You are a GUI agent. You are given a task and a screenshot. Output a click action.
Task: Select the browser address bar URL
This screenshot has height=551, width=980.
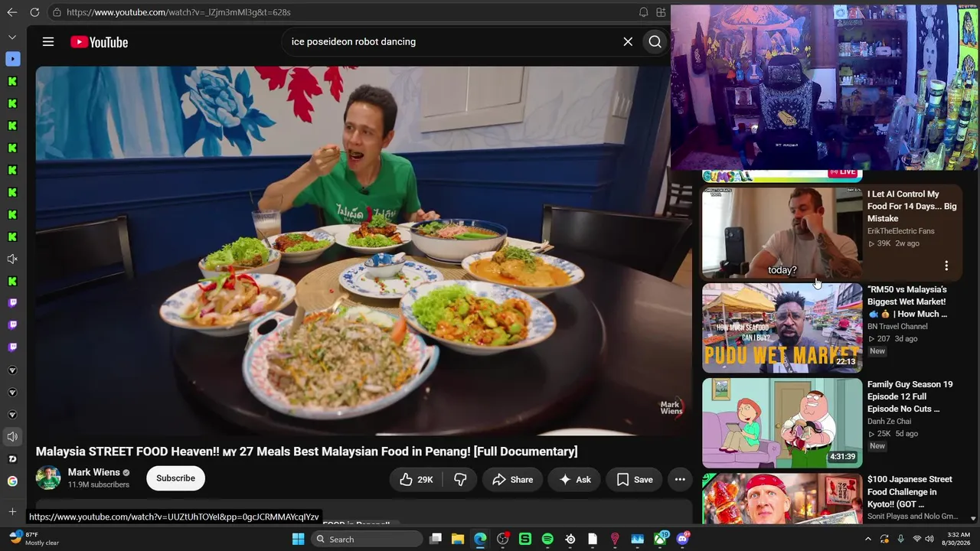[x=178, y=12]
